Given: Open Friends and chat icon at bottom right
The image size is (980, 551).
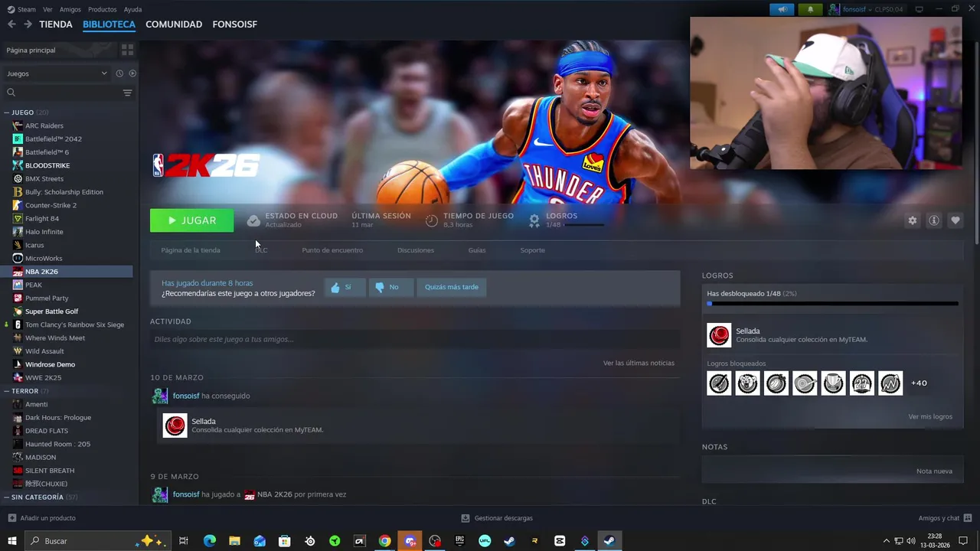Looking at the screenshot, I should pyautogui.click(x=967, y=518).
